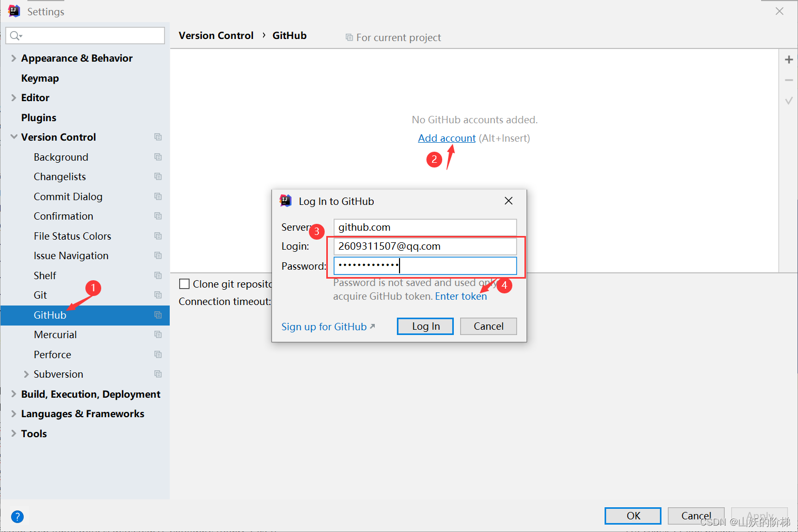Viewport: 798px width, 532px height.
Task: Click project-level icon beside Perforce
Action: click(158, 354)
